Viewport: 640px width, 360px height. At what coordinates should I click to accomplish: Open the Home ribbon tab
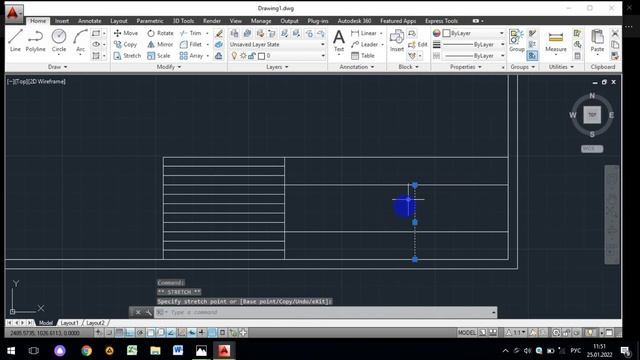coord(38,21)
